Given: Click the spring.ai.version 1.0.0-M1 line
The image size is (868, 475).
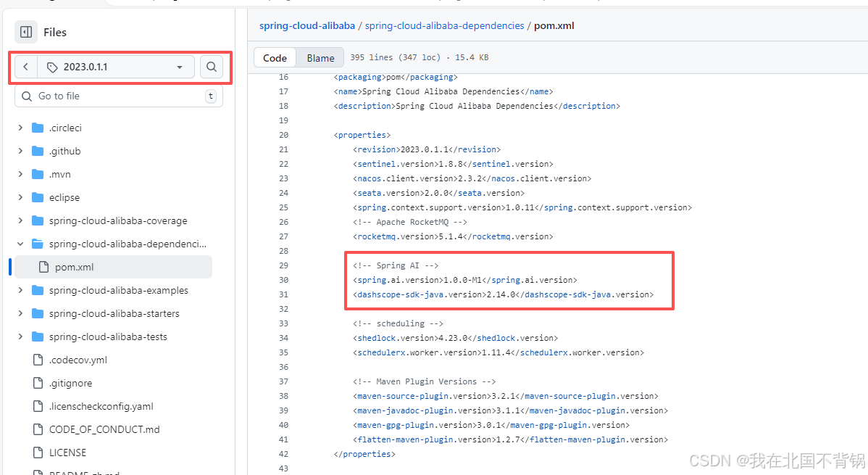Looking at the screenshot, I should tap(465, 280).
